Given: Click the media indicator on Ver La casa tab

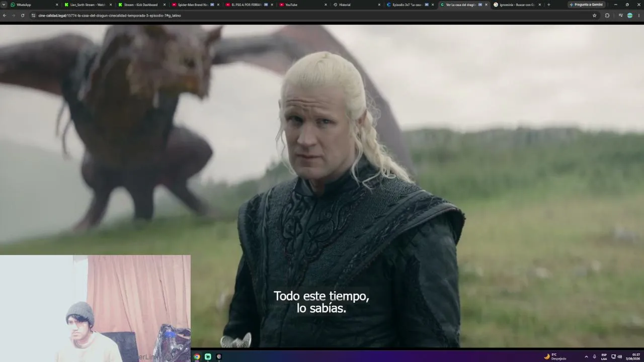Looking at the screenshot, I should 480,5.
